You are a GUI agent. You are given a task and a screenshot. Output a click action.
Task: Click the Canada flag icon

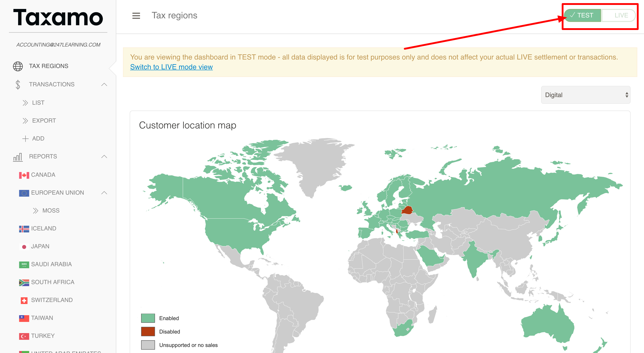click(x=24, y=175)
